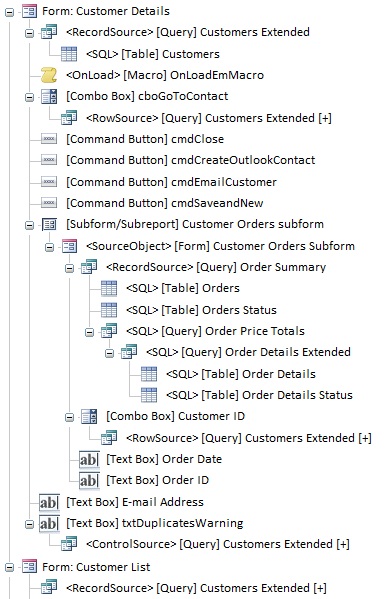Select "<ControlSource> [Query] Customers Extended [+]" text
Viewport: 387px width, 599px height.
coord(218,544)
